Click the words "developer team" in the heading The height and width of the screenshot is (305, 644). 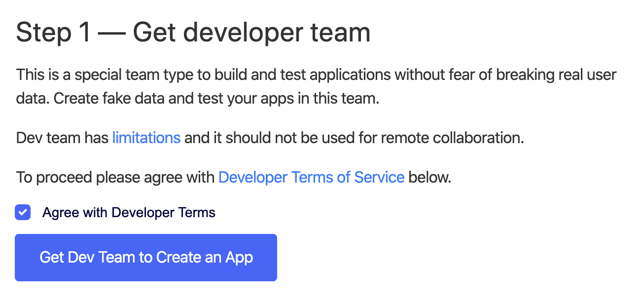point(280,33)
